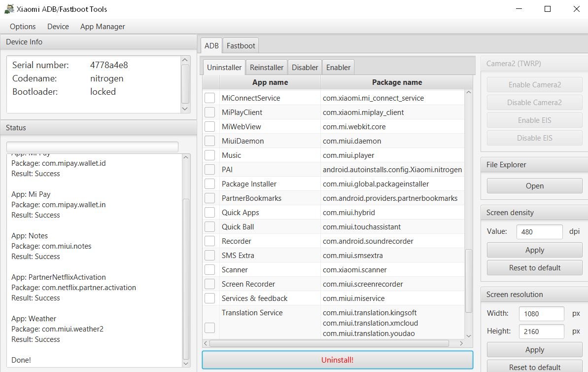Switch to the ADB tab
The height and width of the screenshot is (372, 588).
[211, 45]
